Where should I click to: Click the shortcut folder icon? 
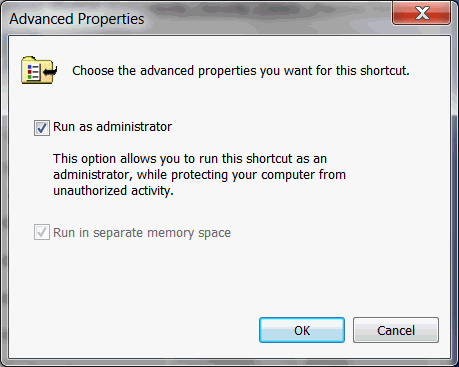(x=39, y=70)
